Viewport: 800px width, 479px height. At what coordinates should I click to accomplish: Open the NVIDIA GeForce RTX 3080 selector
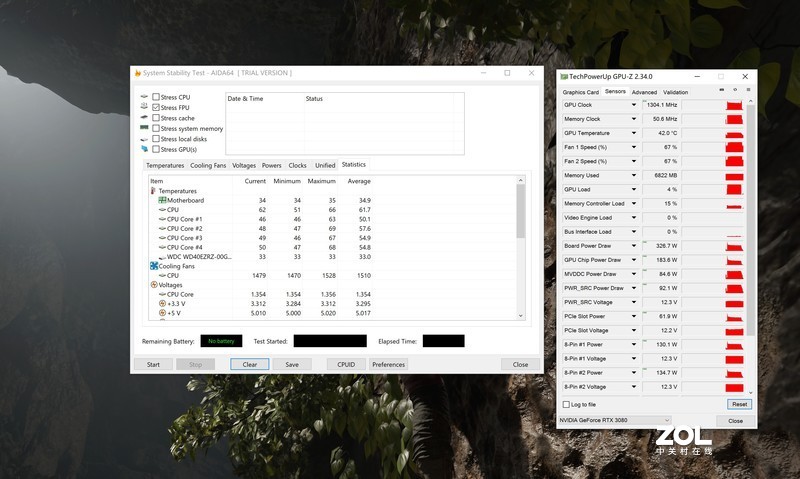pos(614,420)
